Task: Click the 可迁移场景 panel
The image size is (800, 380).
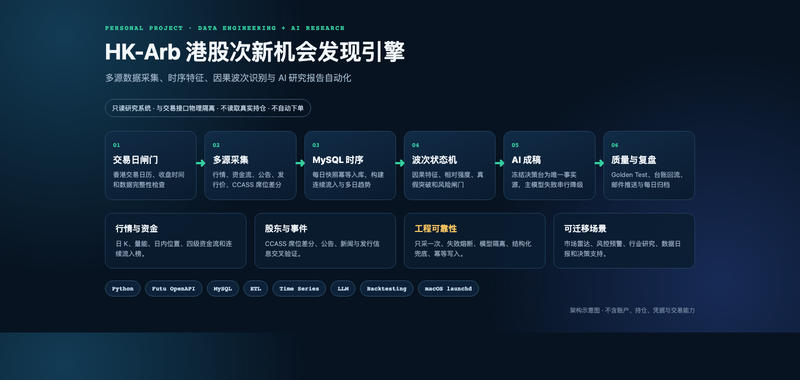Action: [x=624, y=241]
